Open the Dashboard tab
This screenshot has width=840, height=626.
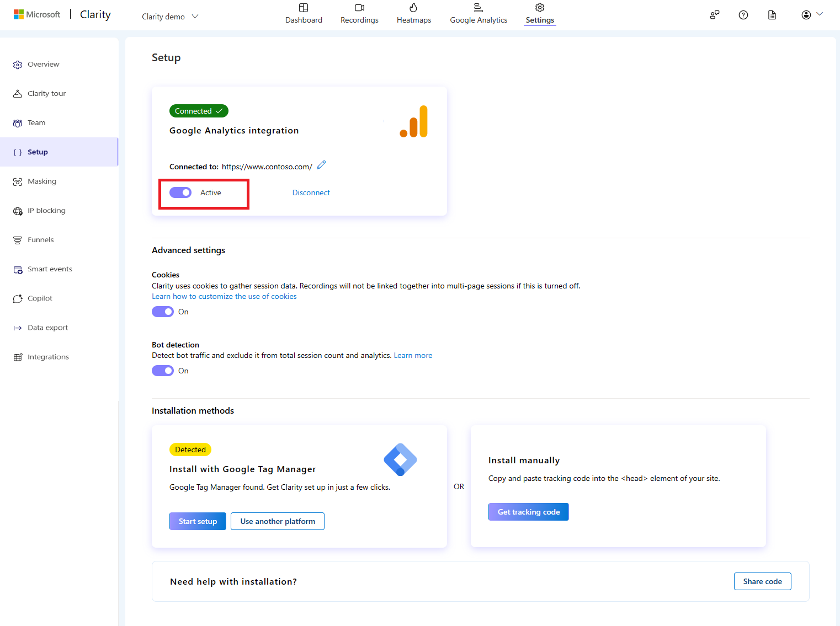[304, 14]
